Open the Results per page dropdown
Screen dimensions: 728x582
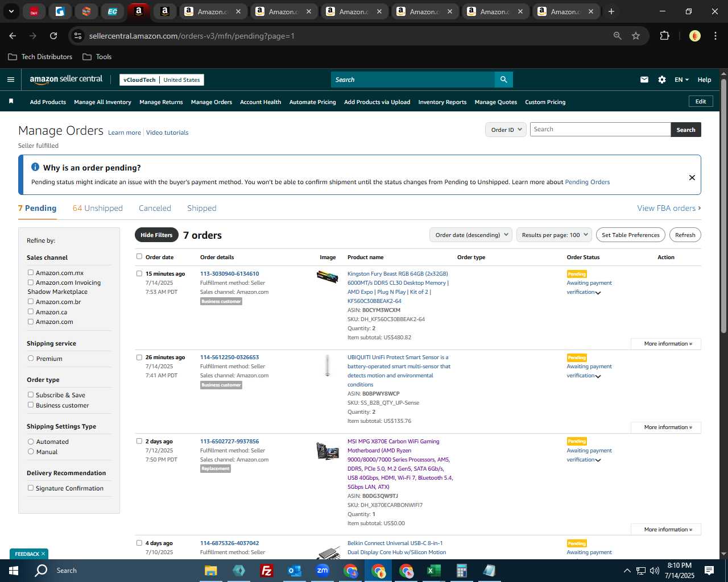(x=555, y=235)
